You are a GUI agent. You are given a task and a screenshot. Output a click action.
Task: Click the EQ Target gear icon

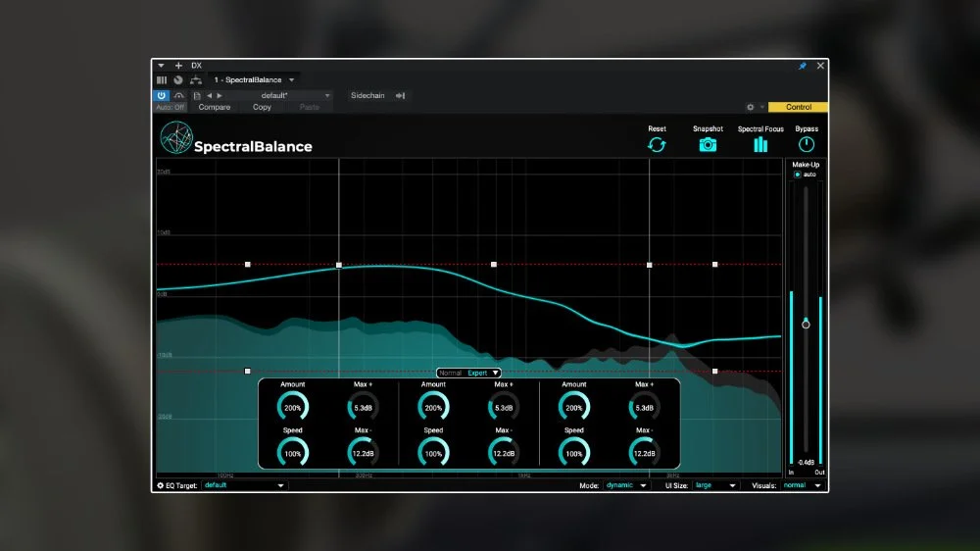pos(160,485)
